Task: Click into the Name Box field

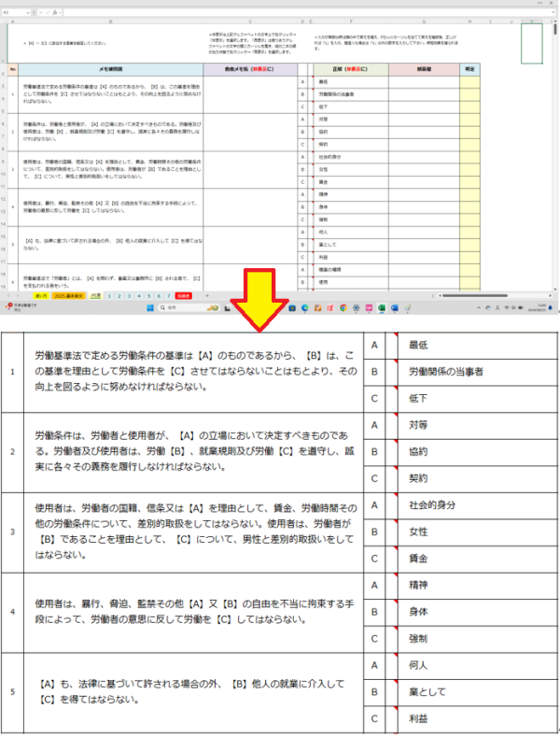Action: [14, 13]
